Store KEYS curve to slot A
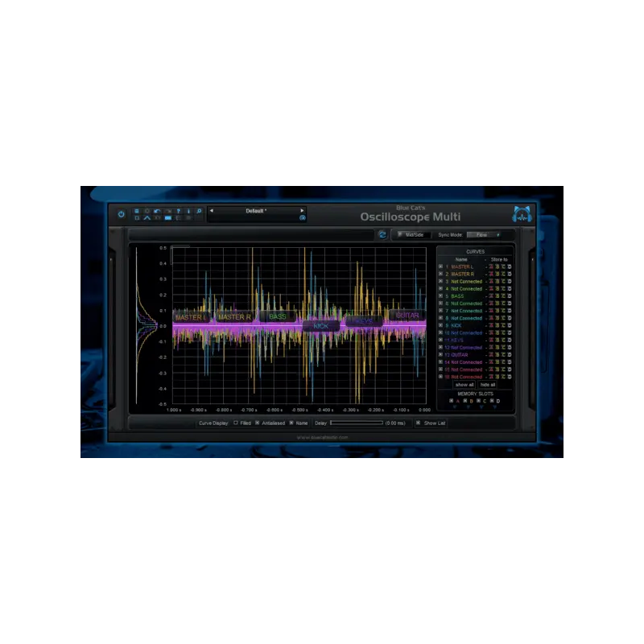 click(491, 340)
